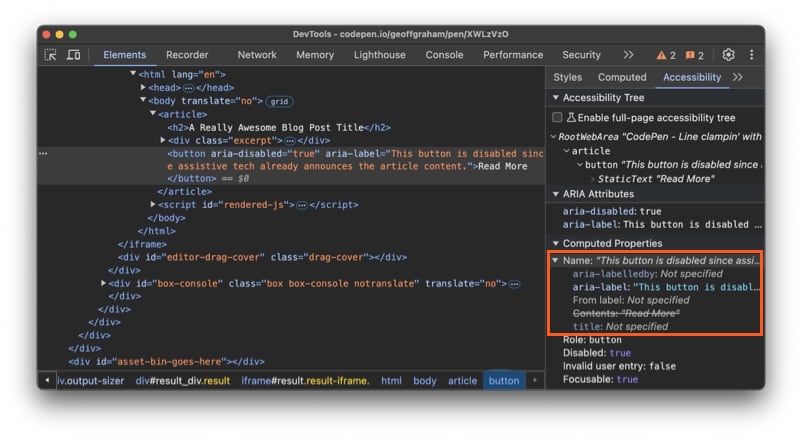Toggle the device toolbar icon
The height and width of the screenshot is (439, 802).
tap(73, 55)
